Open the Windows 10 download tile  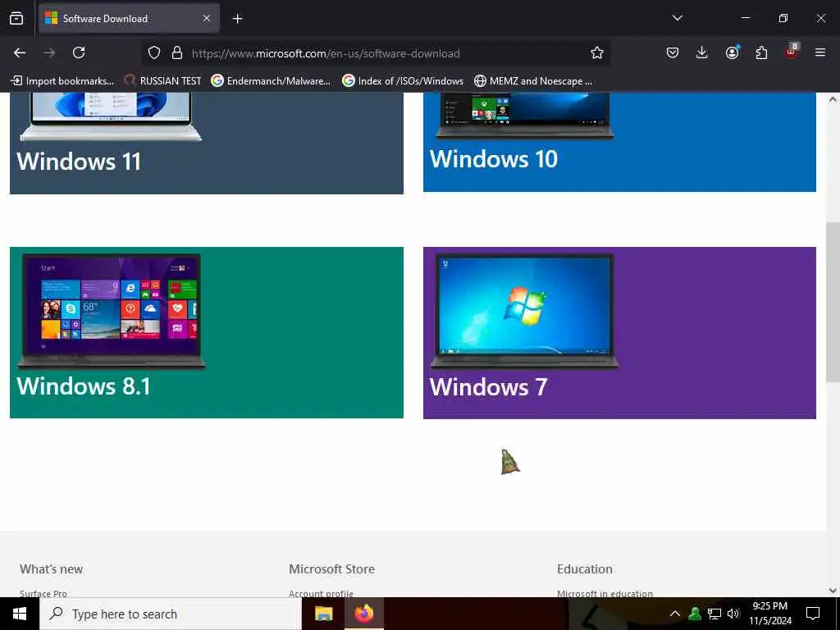click(619, 142)
